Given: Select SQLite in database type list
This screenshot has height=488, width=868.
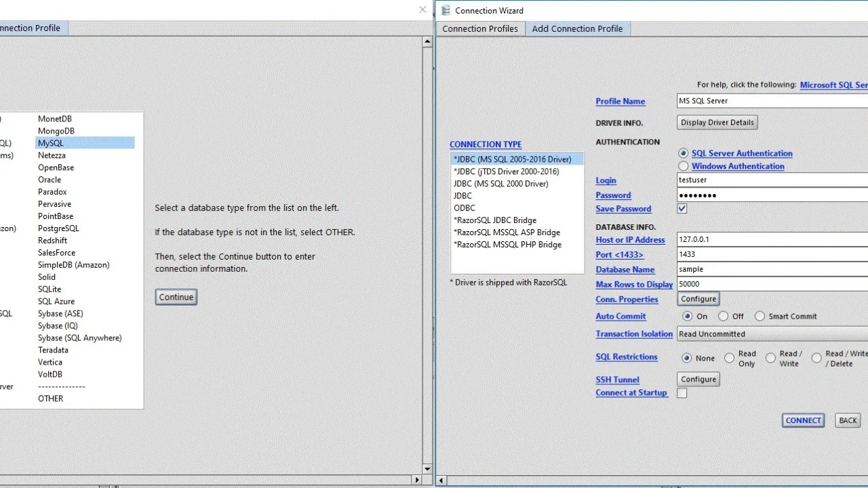Looking at the screenshot, I should (85, 289).
